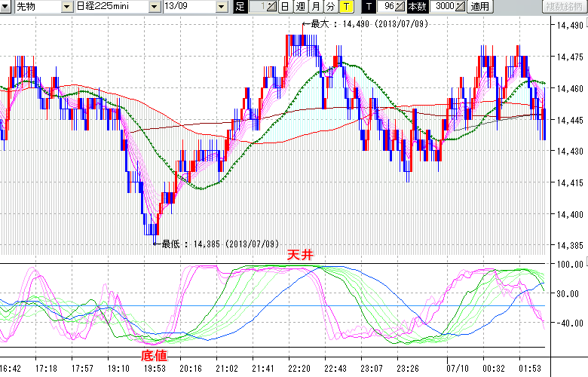Screen dimensions: 588x377
Task: Click the black T label before 96
Action: (369, 7)
